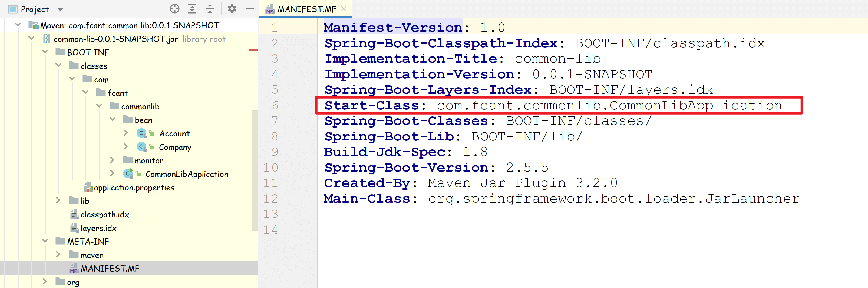Collapse the common-lib-0.0.1-SNAPSHOT.jar node
The height and width of the screenshot is (288, 868).
pyautogui.click(x=32, y=38)
